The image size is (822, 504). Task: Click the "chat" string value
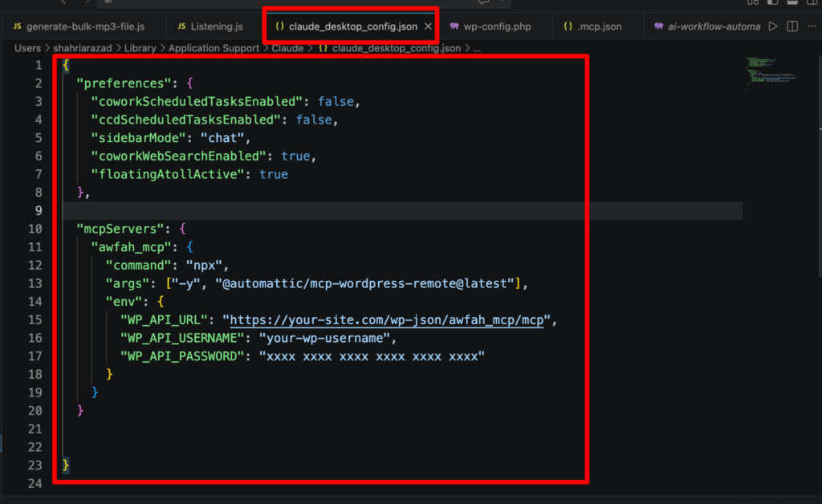tap(222, 138)
